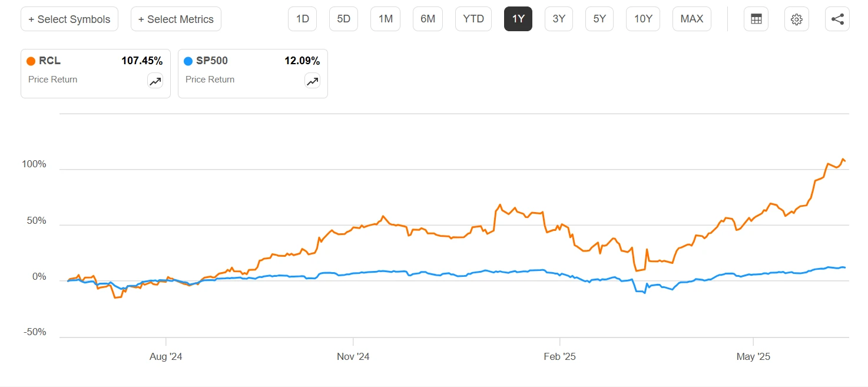
Task: Click the RCL price return card
Action: [x=88, y=74]
